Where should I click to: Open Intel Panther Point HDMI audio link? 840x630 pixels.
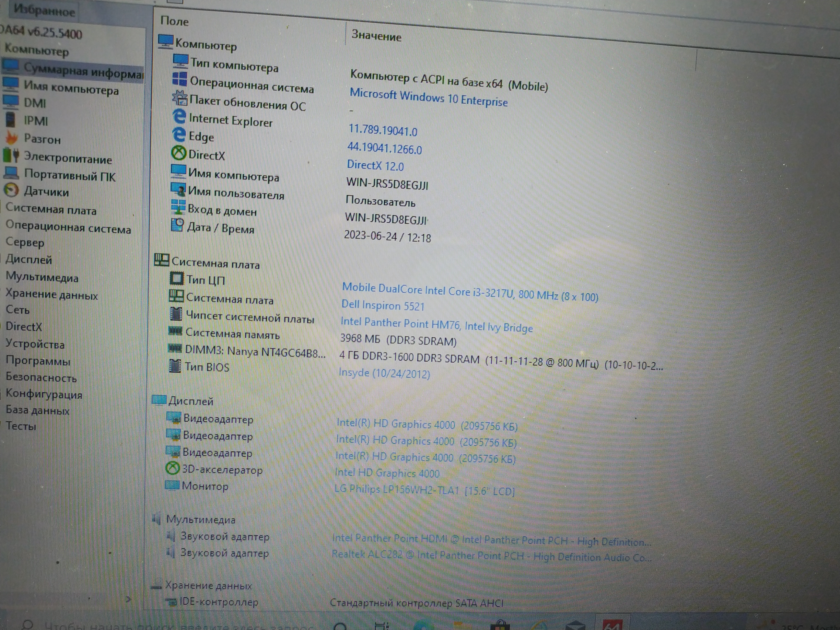[491, 540]
